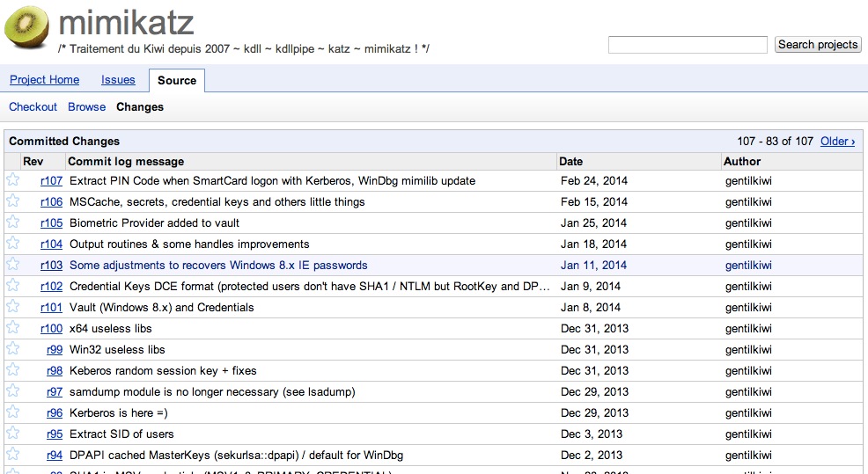Image resolution: width=868 pixels, height=474 pixels.
Task: Open revision r97 link
Action: pyautogui.click(x=55, y=391)
